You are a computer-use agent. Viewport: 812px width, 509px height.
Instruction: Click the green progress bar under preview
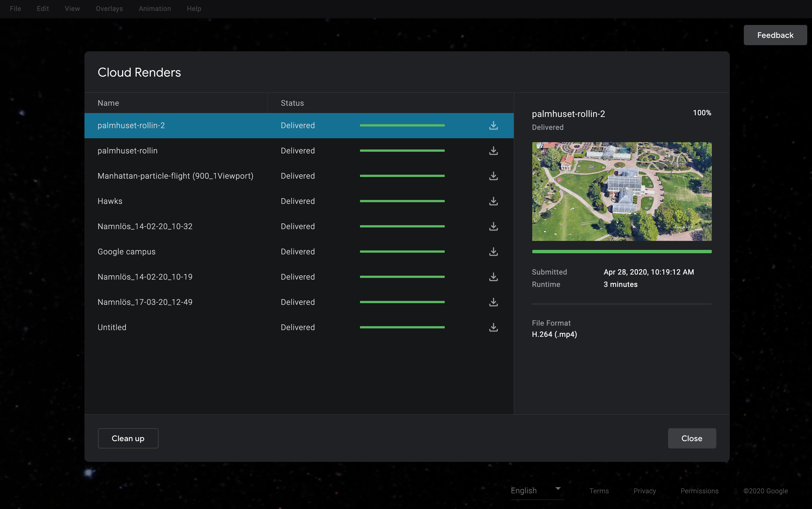621,252
